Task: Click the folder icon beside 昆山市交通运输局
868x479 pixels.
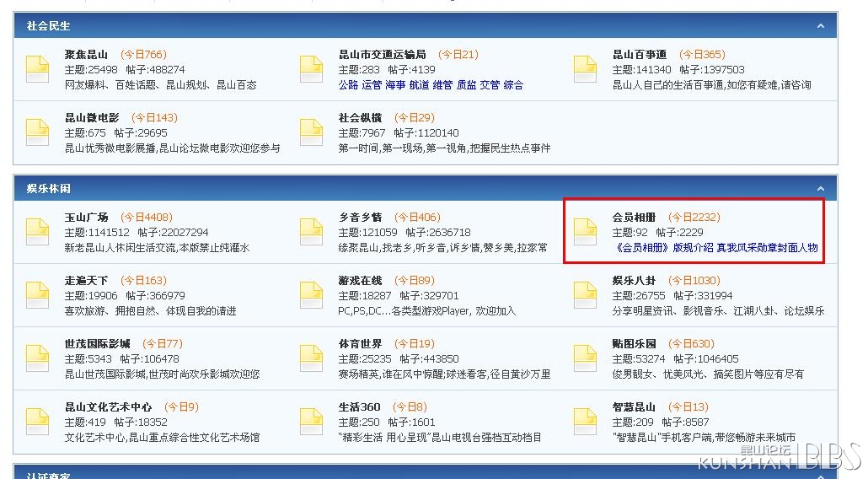Action: click(x=311, y=69)
